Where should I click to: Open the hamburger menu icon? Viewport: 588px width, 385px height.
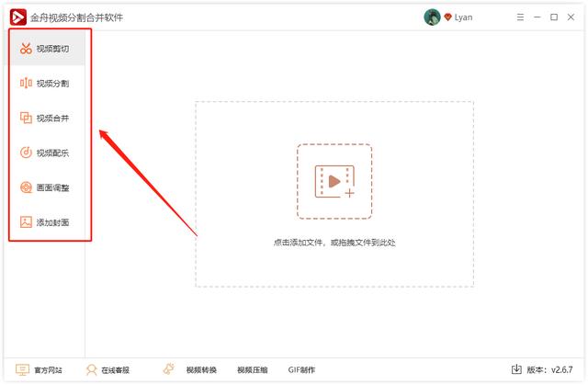(x=520, y=17)
